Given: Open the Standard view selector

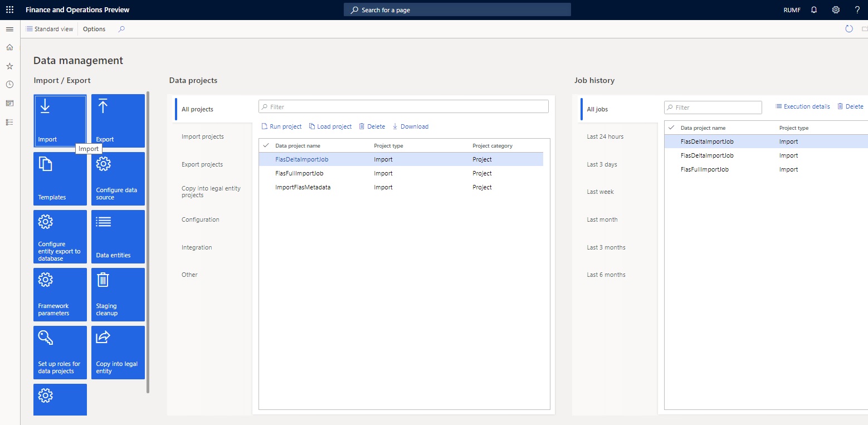Looking at the screenshot, I should pos(50,29).
